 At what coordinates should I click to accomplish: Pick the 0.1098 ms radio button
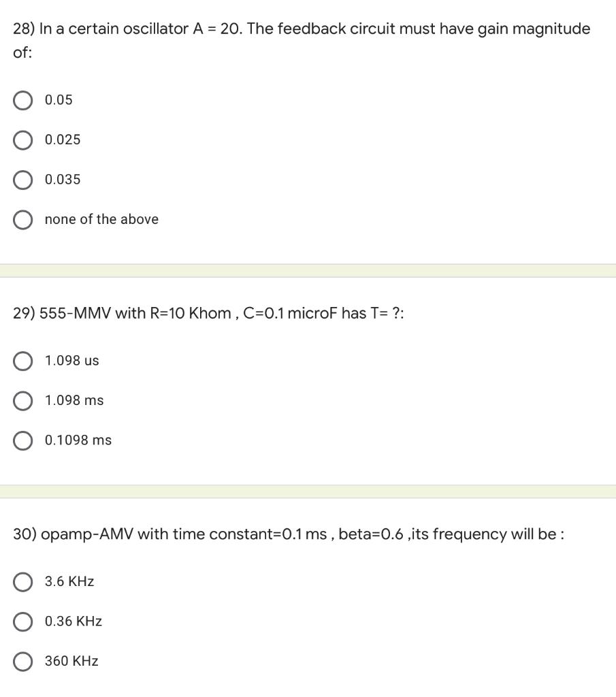pos(22,440)
